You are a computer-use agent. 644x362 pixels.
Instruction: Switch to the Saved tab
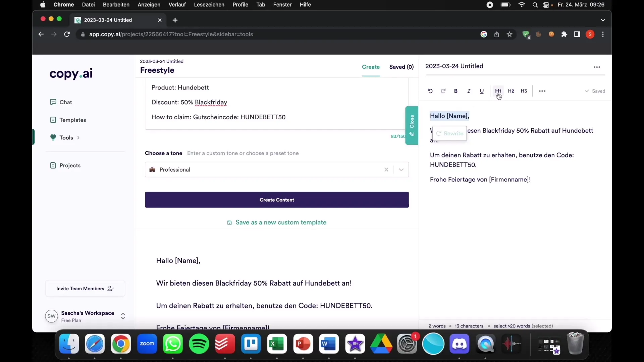tap(401, 67)
